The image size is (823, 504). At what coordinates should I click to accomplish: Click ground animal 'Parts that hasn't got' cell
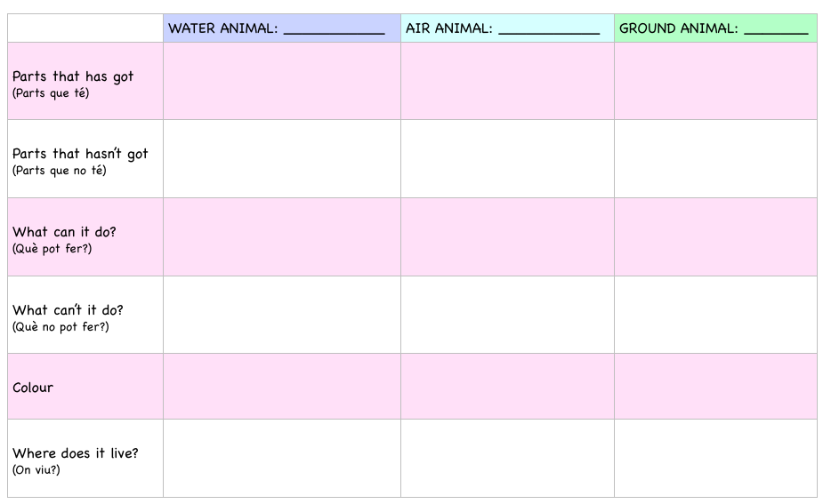(x=715, y=158)
